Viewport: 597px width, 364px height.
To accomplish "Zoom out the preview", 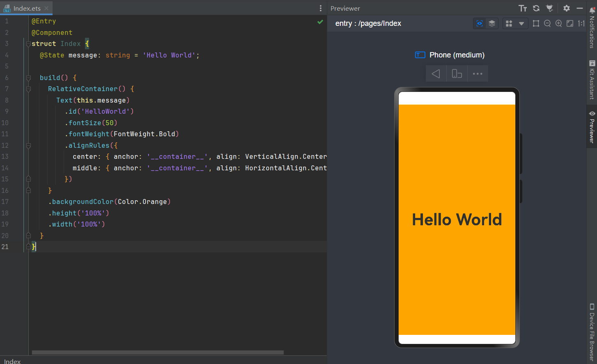I will coord(547,23).
